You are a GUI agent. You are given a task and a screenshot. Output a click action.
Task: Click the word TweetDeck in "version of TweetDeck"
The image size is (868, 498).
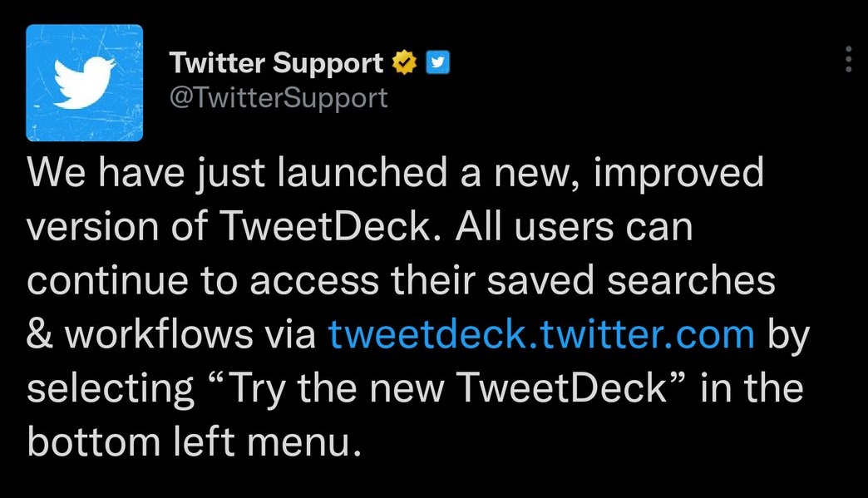326,226
